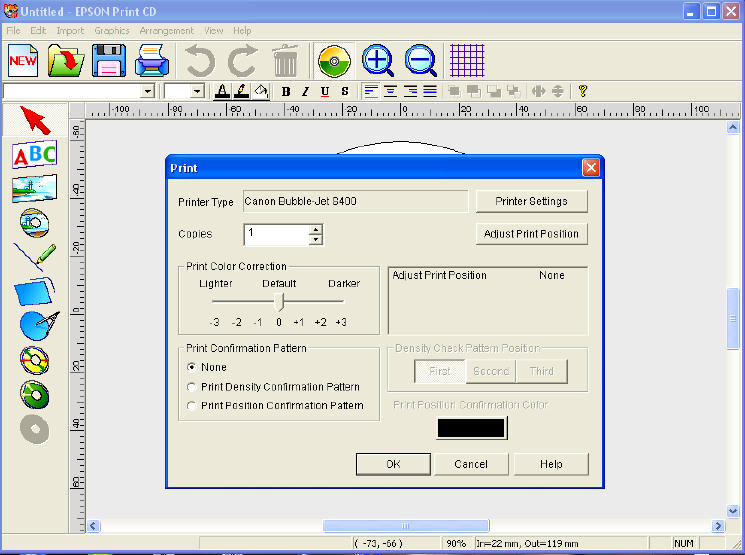
Task: Click the paint bucket fill icon
Action: click(x=261, y=91)
